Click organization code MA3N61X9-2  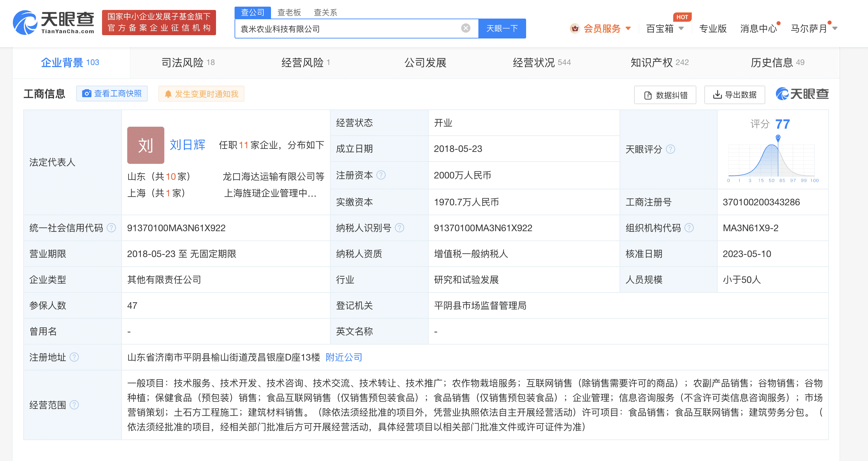(x=750, y=228)
